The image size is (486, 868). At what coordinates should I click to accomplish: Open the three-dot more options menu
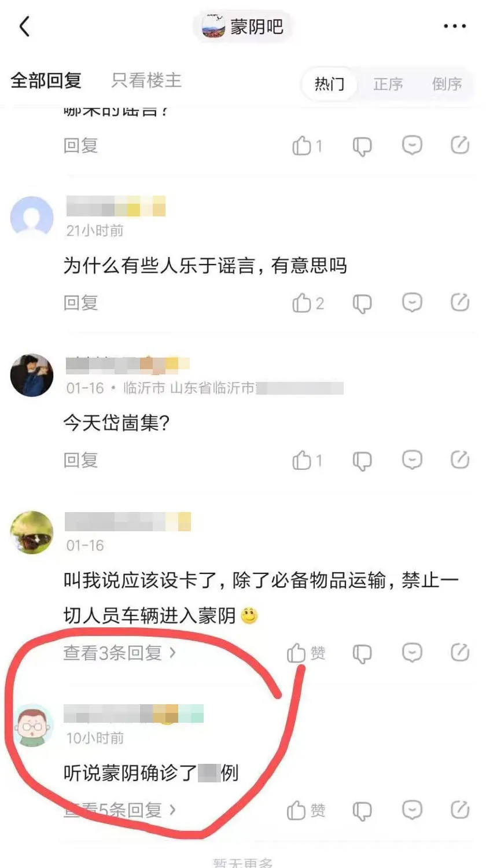[455, 27]
